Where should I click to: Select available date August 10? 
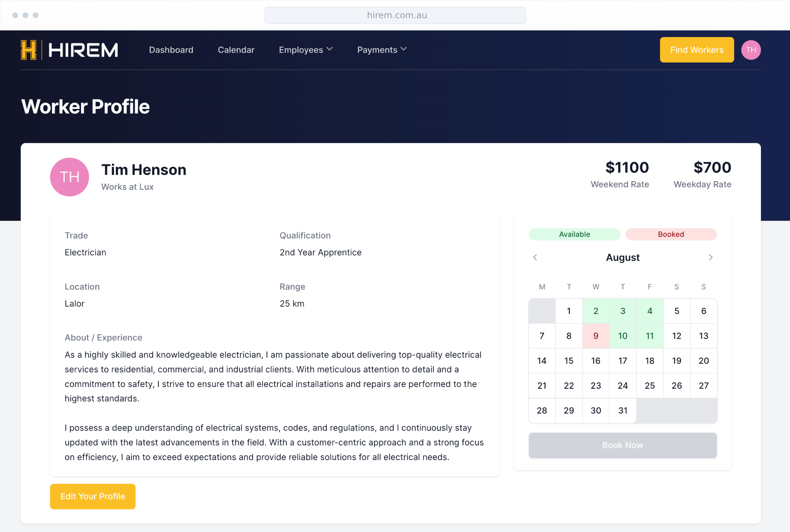click(x=622, y=336)
